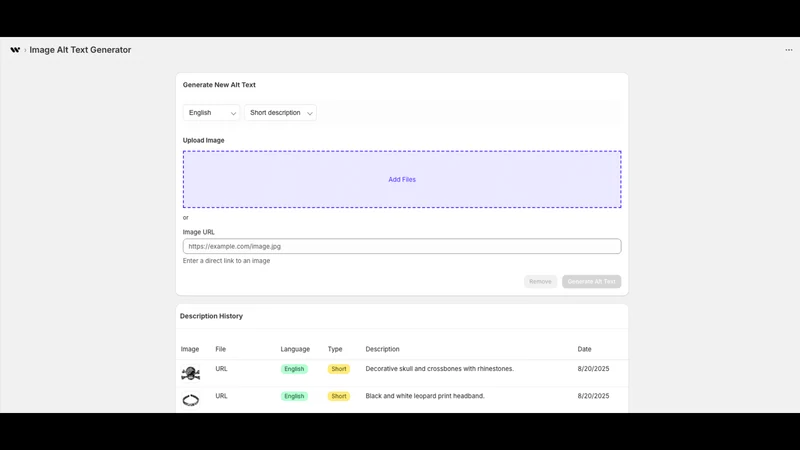Click the Description History heading
800x450 pixels.
point(211,316)
